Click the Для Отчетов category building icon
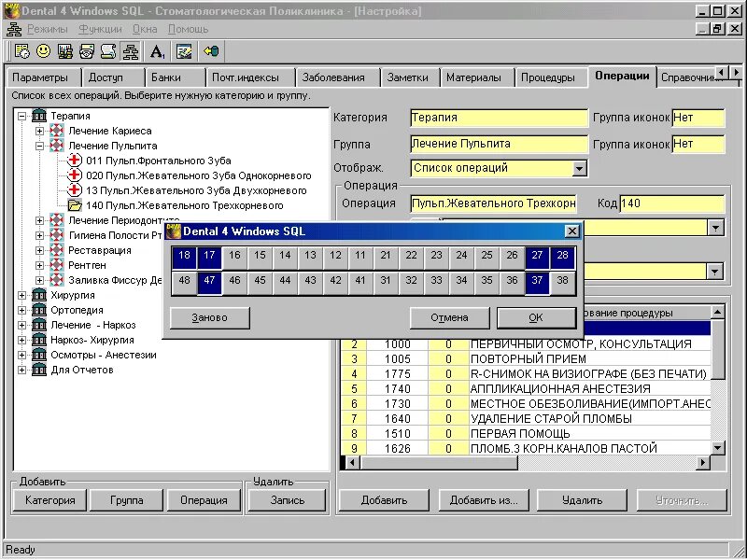Viewport: 747px width, 560px height. pos(39,370)
